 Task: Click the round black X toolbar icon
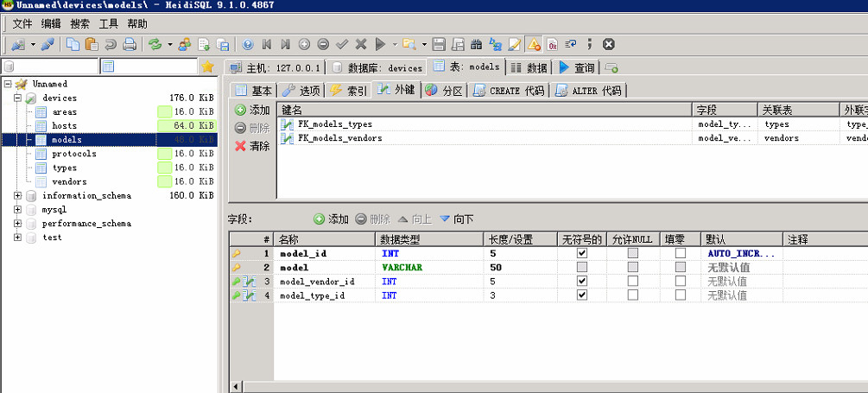[x=608, y=44]
